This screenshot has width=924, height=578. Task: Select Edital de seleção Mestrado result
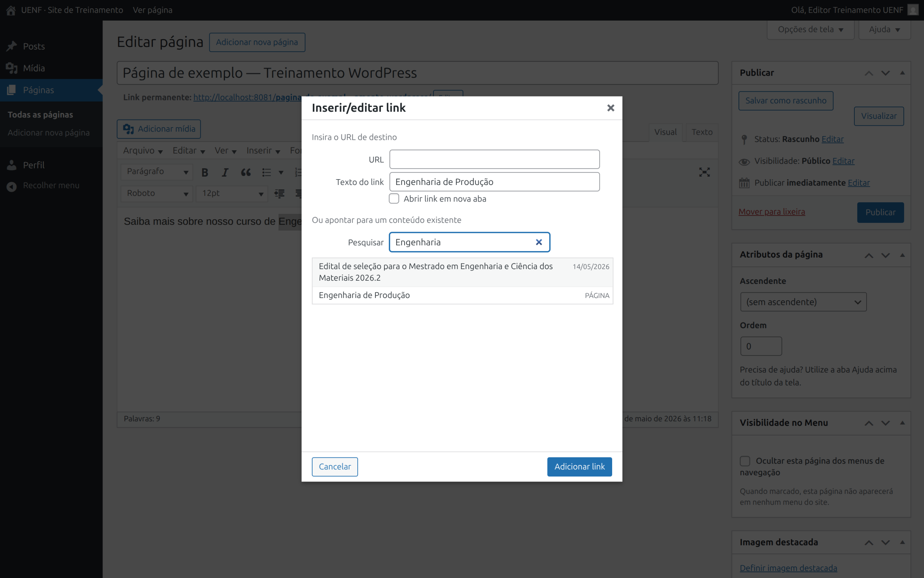point(462,272)
